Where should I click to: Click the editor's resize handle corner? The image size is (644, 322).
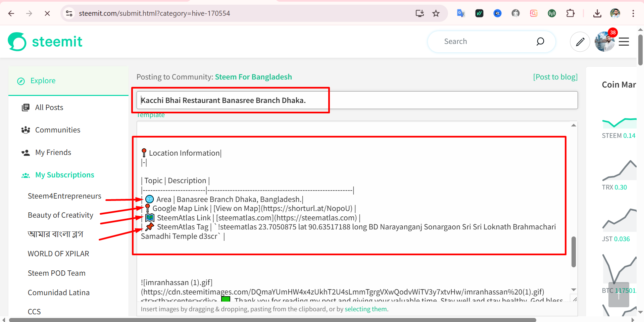575,299
